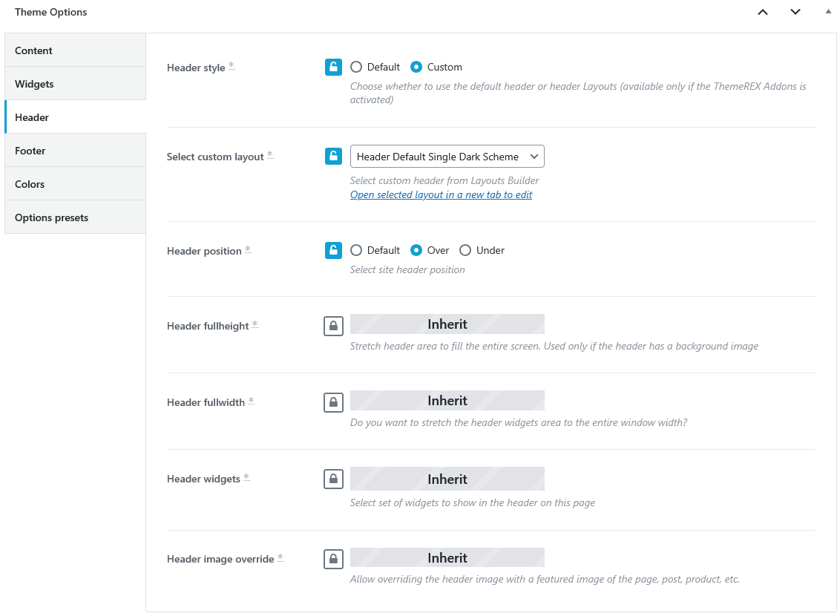Image resolution: width=840 pixels, height=616 pixels.
Task: Open the Options presets tab
Action: click(x=76, y=217)
